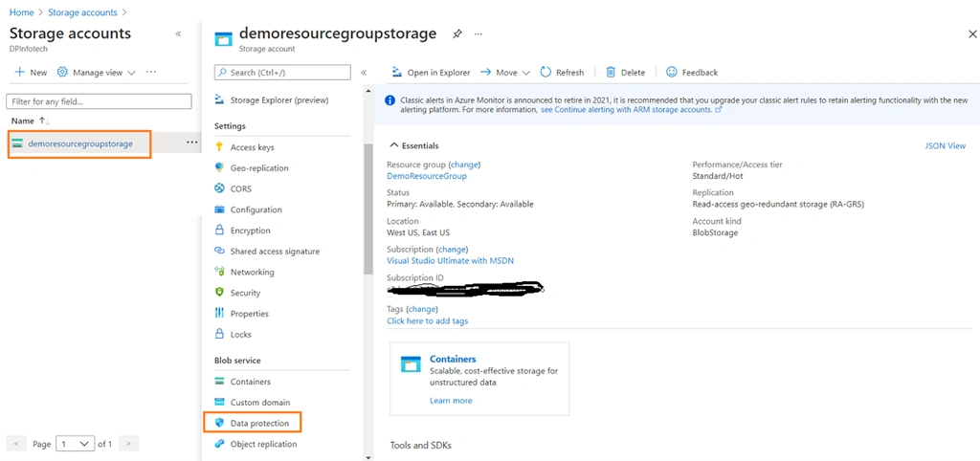980x461 pixels.
Task: Click the Networking icon
Action: 219,272
